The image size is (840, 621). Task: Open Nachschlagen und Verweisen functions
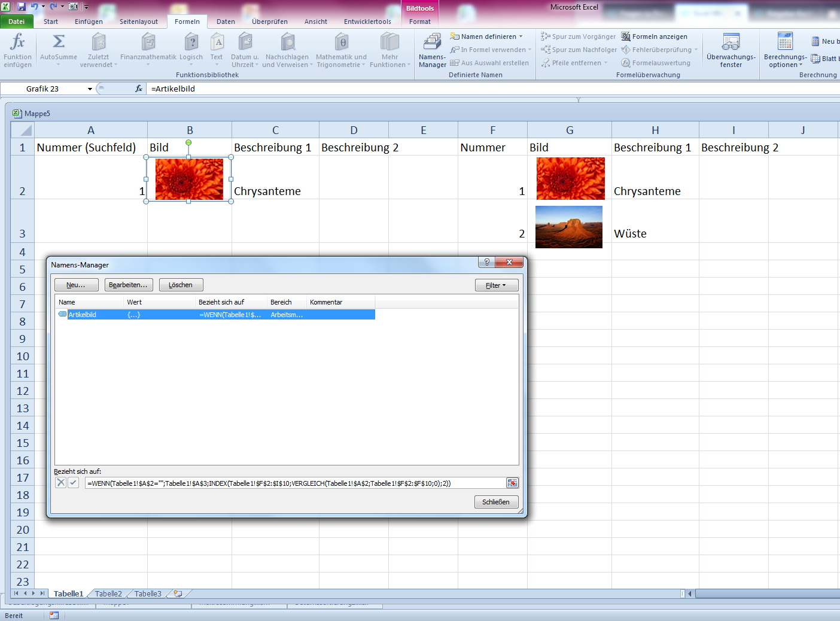coord(287,50)
